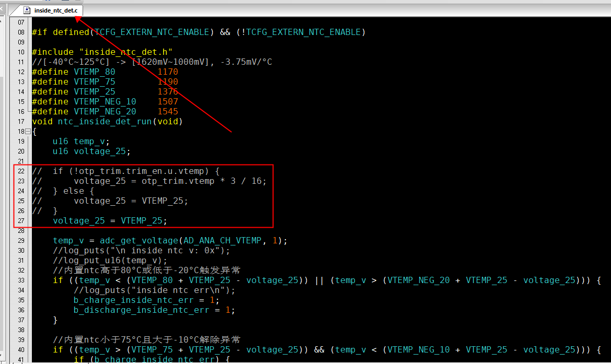Click the AD_ANA_CH_VTEMP argument

pyautogui.click(x=222, y=241)
